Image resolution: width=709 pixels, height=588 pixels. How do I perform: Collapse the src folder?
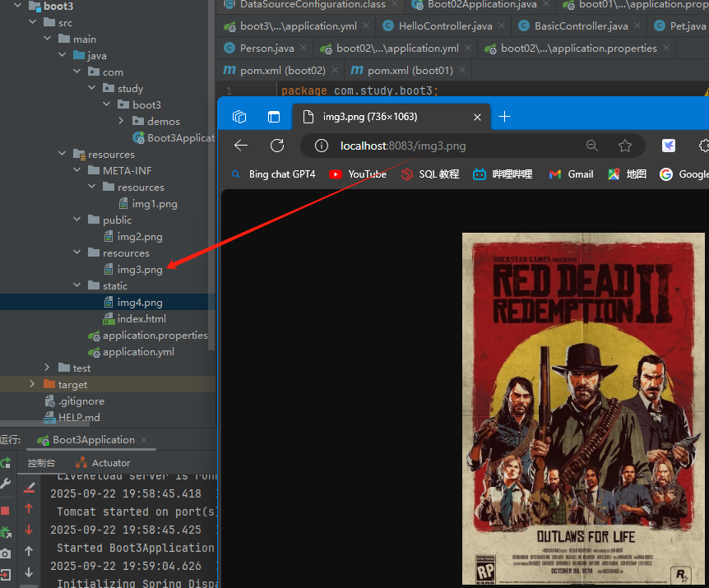[33, 21]
